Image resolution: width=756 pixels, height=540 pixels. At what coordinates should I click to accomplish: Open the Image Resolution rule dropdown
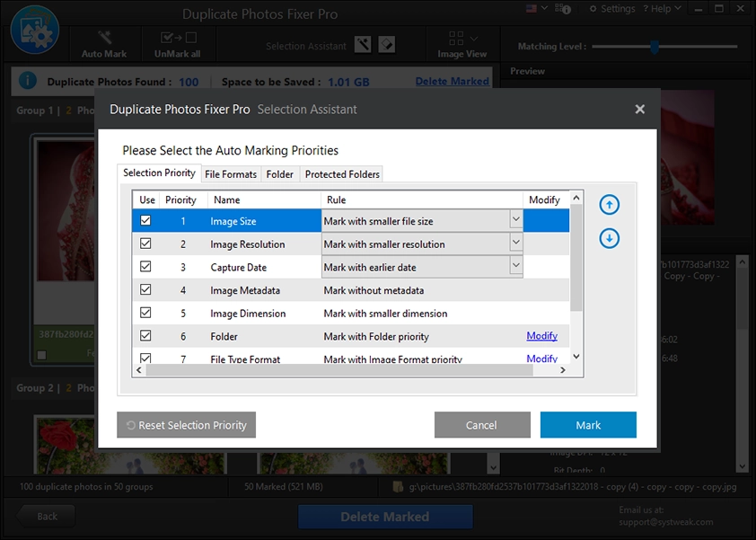(516, 243)
